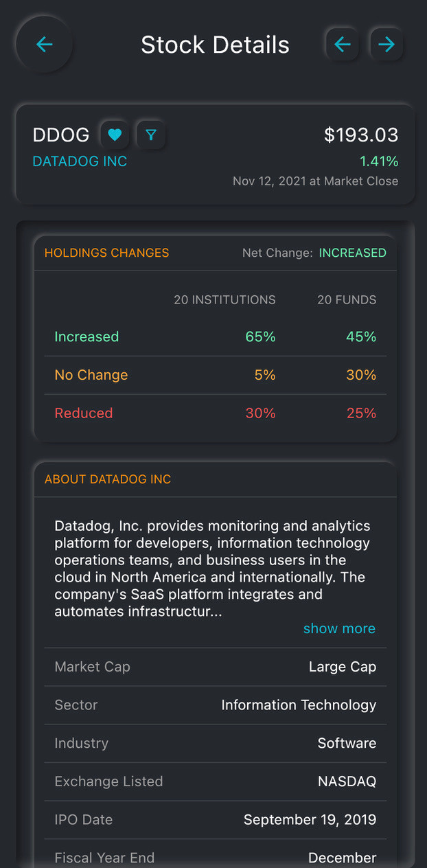Viewport: 427px width, 868px height.
Task: Tap the 1.41% price change value
Action: (379, 161)
